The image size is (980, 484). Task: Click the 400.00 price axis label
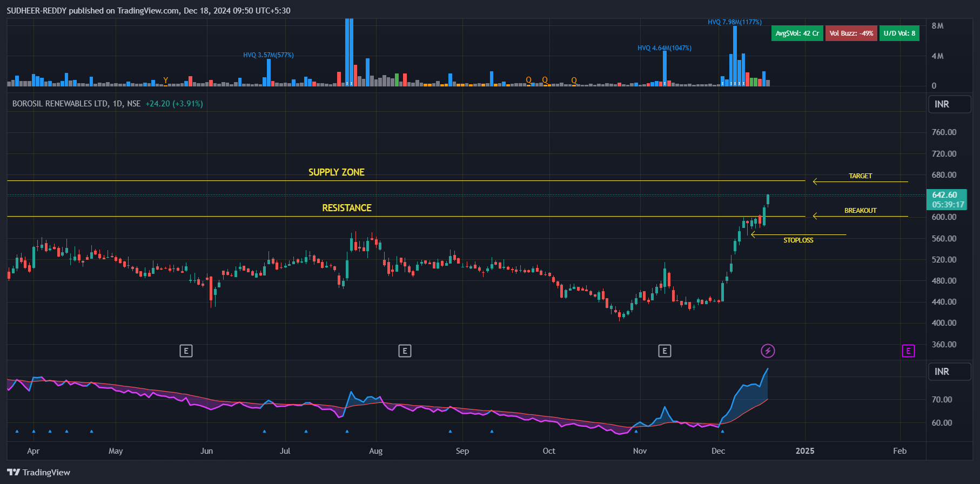click(x=944, y=323)
